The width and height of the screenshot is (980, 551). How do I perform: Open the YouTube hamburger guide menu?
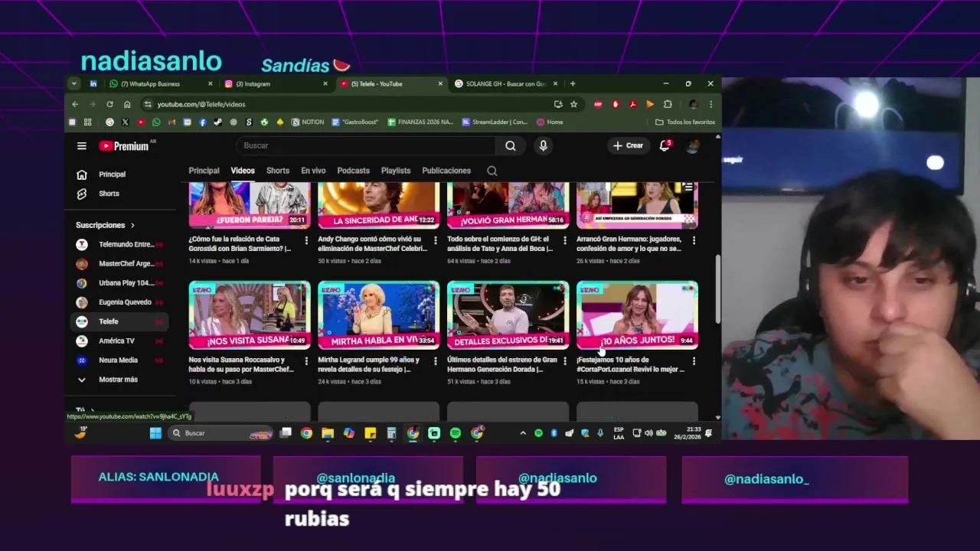pyautogui.click(x=82, y=145)
